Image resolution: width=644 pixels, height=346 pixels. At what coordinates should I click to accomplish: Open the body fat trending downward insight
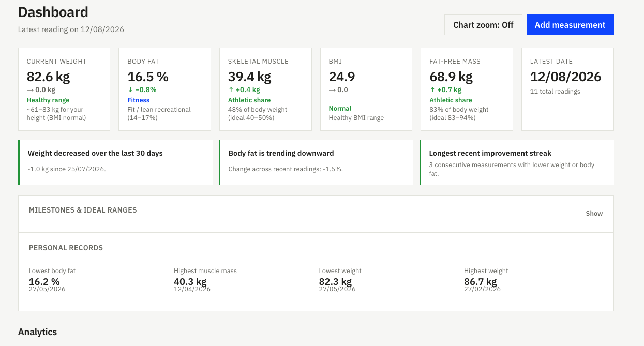click(316, 162)
